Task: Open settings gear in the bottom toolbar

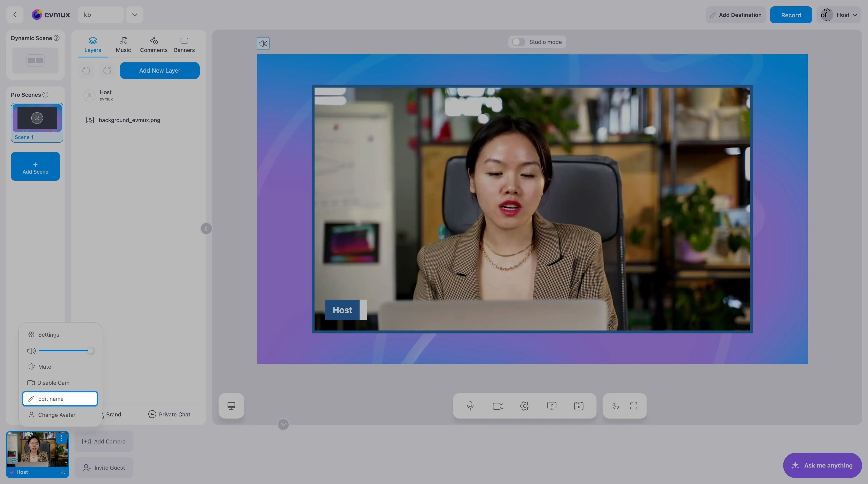Action: [x=525, y=406]
